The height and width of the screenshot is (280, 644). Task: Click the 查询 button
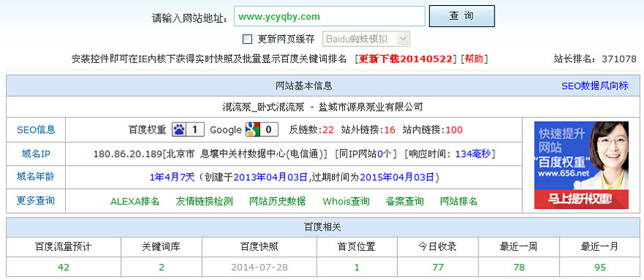[462, 16]
